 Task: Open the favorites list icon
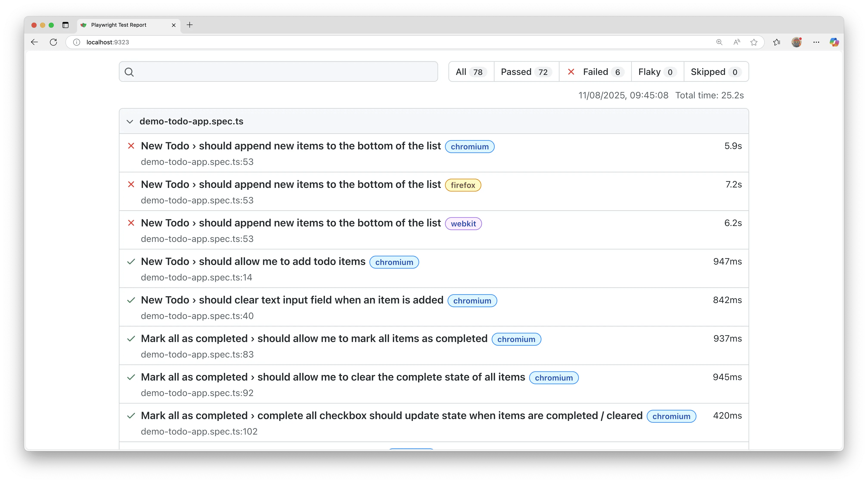(x=777, y=42)
